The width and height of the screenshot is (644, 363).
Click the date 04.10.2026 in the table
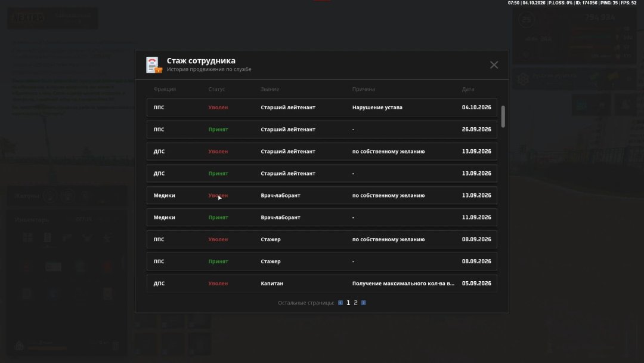pos(476,107)
